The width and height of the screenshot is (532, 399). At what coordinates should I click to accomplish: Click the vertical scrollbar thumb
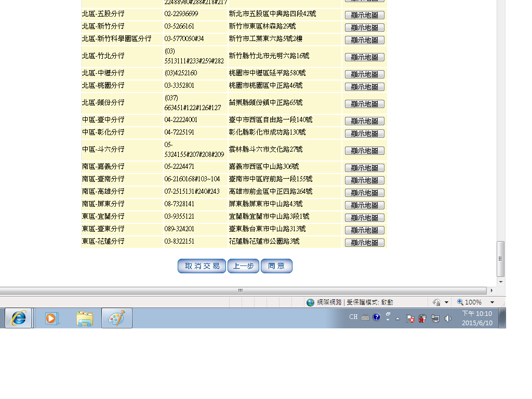coord(500,259)
